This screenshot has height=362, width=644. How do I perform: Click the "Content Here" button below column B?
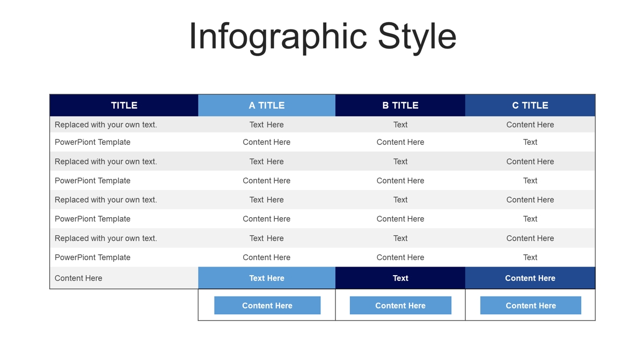click(400, 305)
